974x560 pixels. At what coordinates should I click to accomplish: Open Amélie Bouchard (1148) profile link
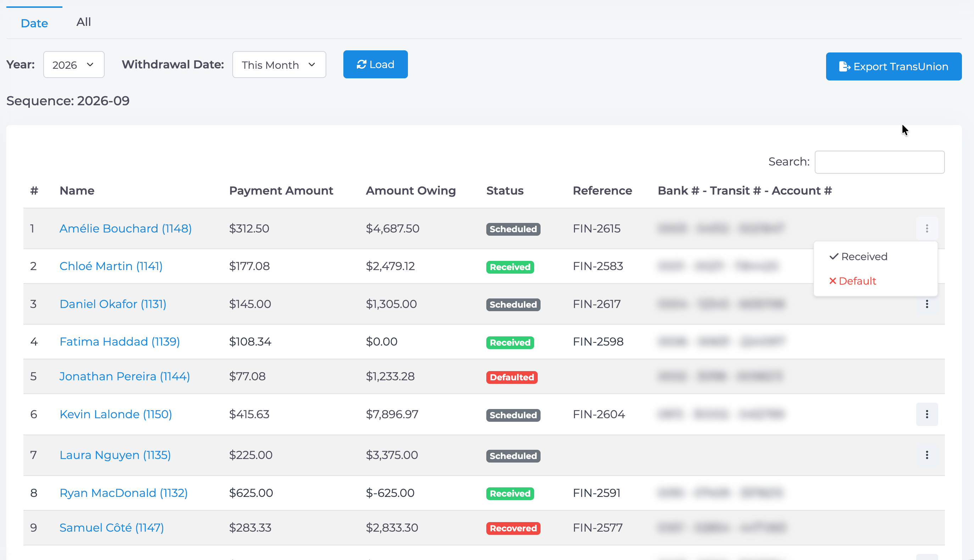[x=126, y=229]
